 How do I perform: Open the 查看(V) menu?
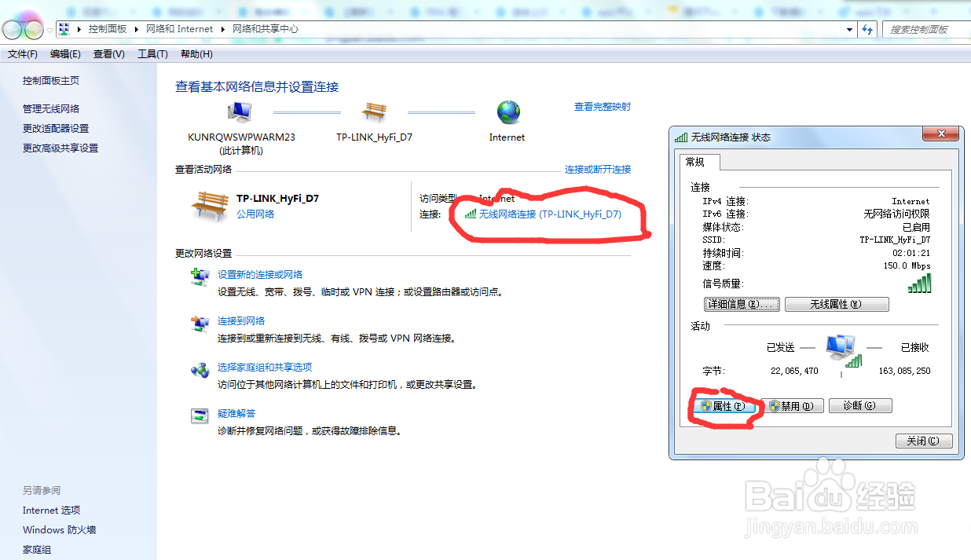[109, 54]
